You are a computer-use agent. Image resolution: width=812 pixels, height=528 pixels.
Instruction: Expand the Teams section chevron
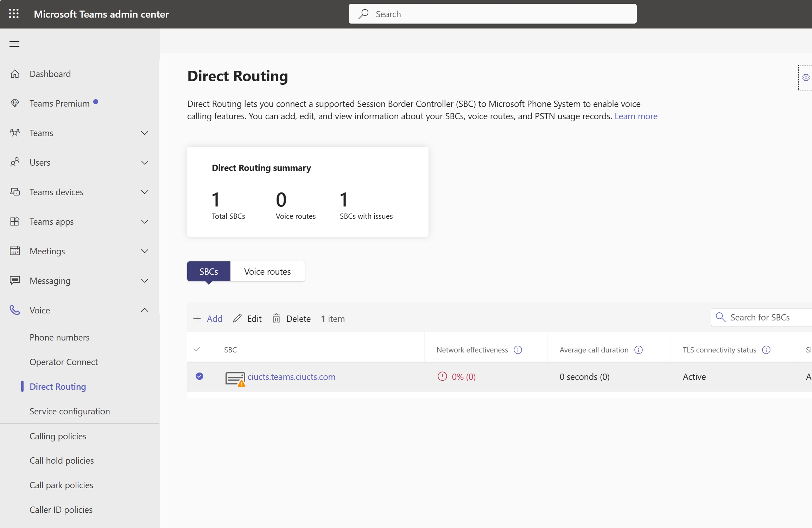point(145,133)
